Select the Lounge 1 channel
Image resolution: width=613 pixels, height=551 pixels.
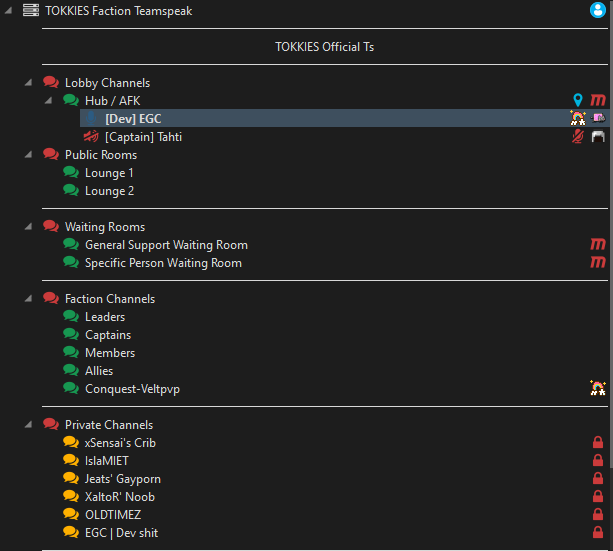109,173
